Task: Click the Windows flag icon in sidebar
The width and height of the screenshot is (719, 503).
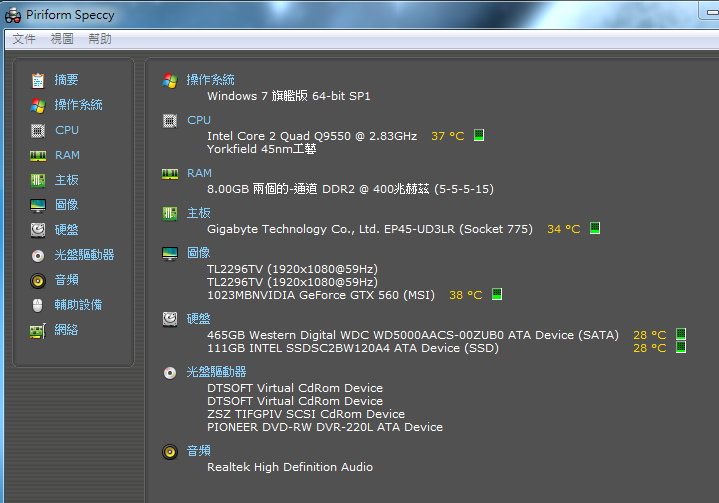Action: click(38, 106)
